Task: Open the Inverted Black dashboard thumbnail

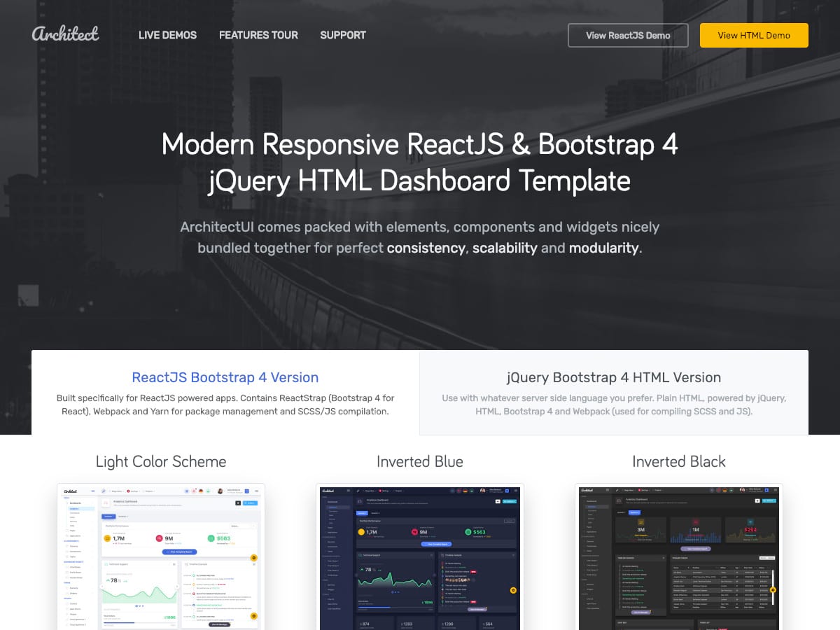Action: [x=679, y=556]
